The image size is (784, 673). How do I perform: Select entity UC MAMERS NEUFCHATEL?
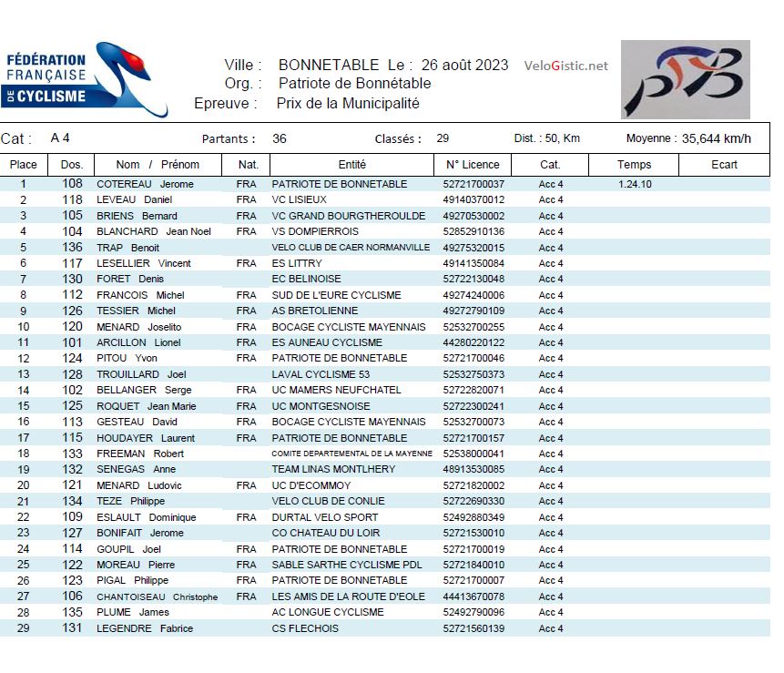(337, 390)
